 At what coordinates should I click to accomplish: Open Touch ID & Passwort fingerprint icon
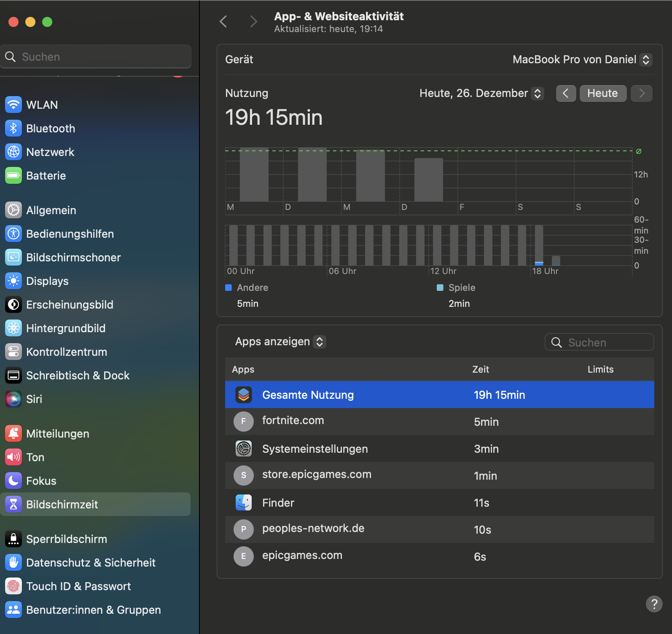[x=13, y=586]
